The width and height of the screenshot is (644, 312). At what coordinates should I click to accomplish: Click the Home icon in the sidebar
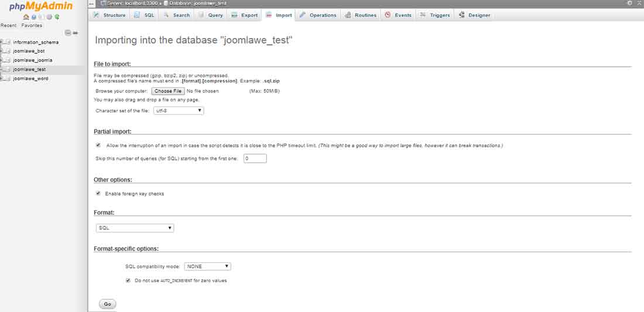tap(26, 17)
